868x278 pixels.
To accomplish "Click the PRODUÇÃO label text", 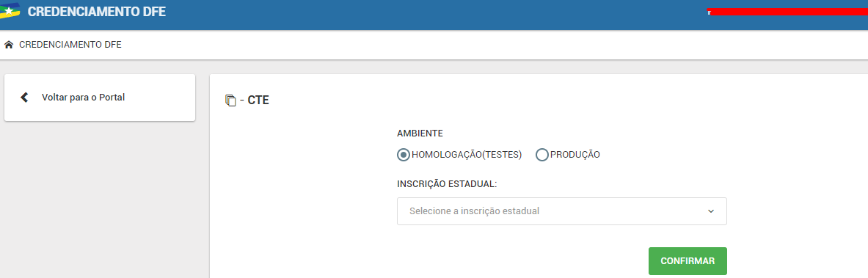I will pyautogui.click(x=575, y=155).
